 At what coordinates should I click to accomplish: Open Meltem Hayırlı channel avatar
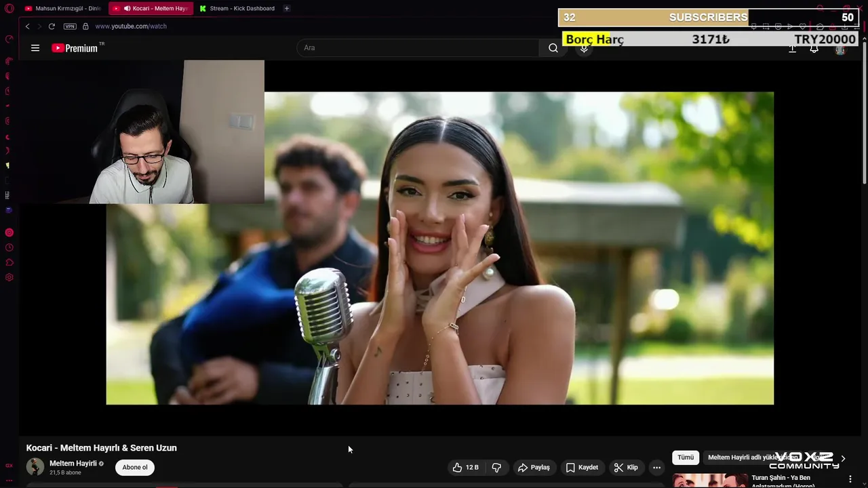[x=35, y=467]
